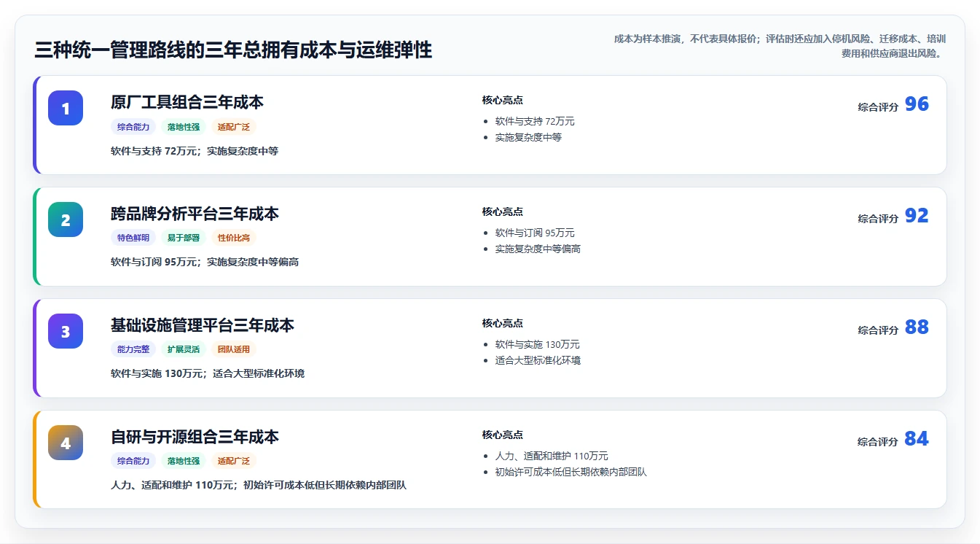Click the score value 84
Viewport: 980px width, 544px height.
pos(917,439)
